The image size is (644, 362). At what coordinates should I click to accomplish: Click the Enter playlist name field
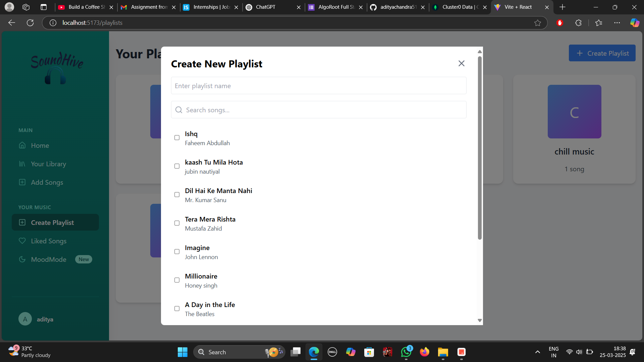(x=318, y=86)
